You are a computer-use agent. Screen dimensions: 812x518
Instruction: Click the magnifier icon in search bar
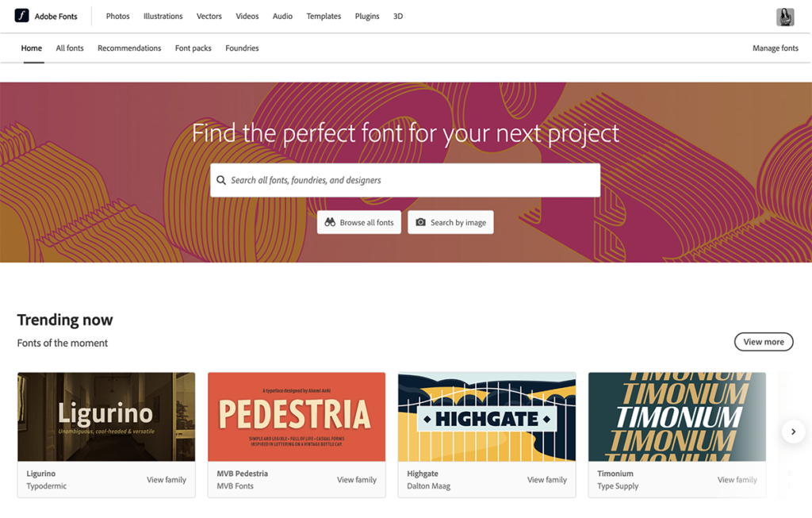[x=221, y=180]
